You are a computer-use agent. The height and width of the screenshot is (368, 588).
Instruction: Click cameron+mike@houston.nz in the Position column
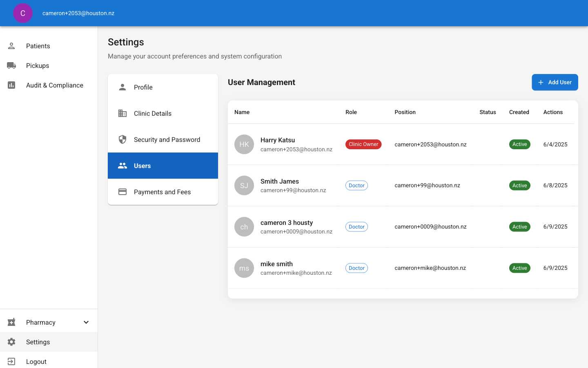pos(430,268)
